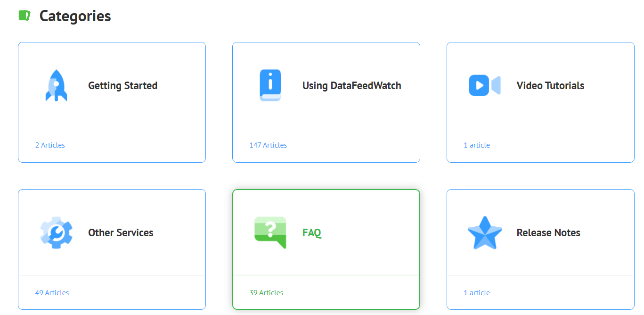Open the Getting Started category title
This screenshot has height=315, width=644.
[x=122, y=86]
